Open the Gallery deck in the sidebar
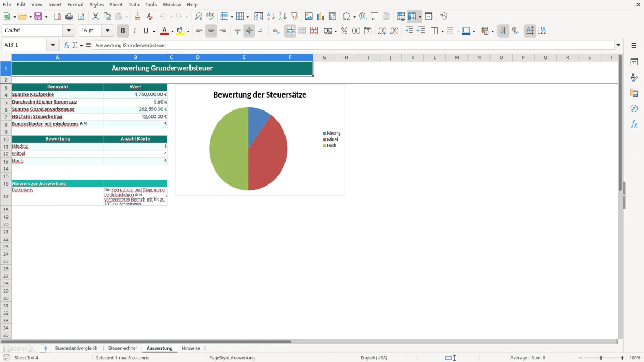The image size is (644, 362). coord(634,93)
